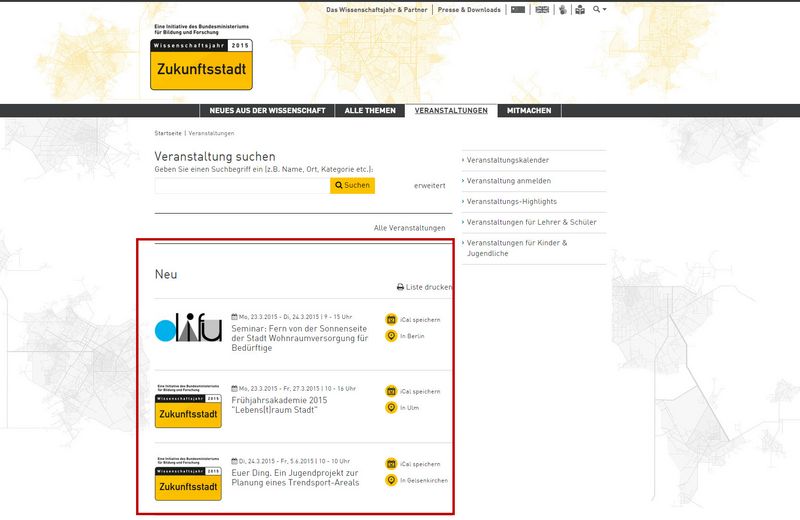Click the event search text field
The width and height of the screenshot is (800, 520).
click(x=242, y=185)
